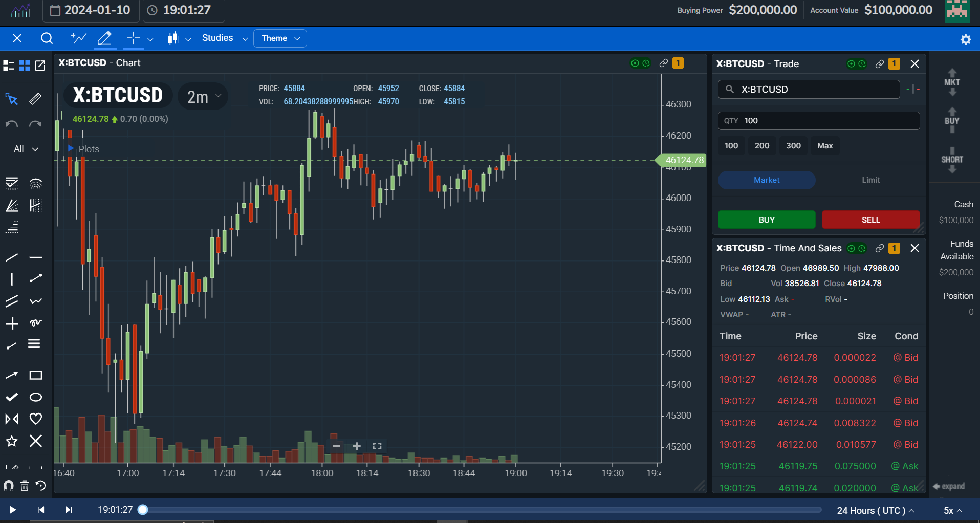Viewport: 980px width, 523px height.
Task: Open the 2m timeframe dropdown
Action: click(x=202, y=96)
